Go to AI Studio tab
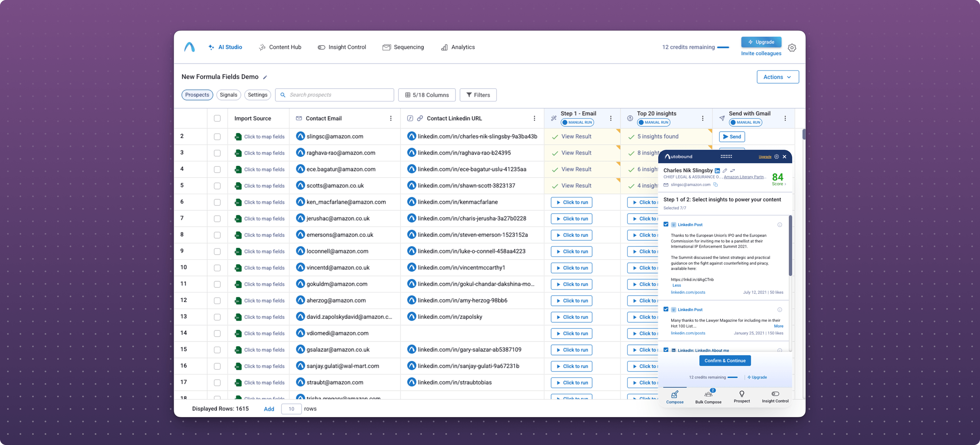Screen dimensions: 980x445 click(x=225, y=47)
